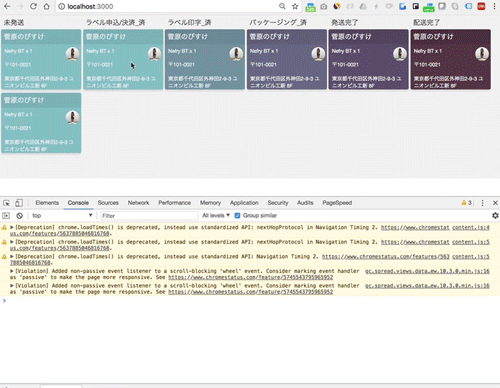Click the warnings count indicator showing 3
Viewport: 500px width, 388px height.
466,203
